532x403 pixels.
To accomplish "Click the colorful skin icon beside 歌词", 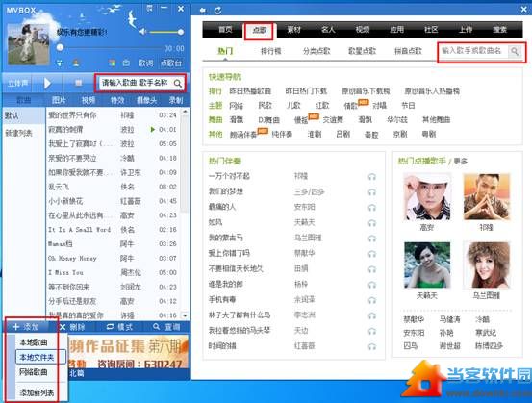I will [x=112, y=63].
